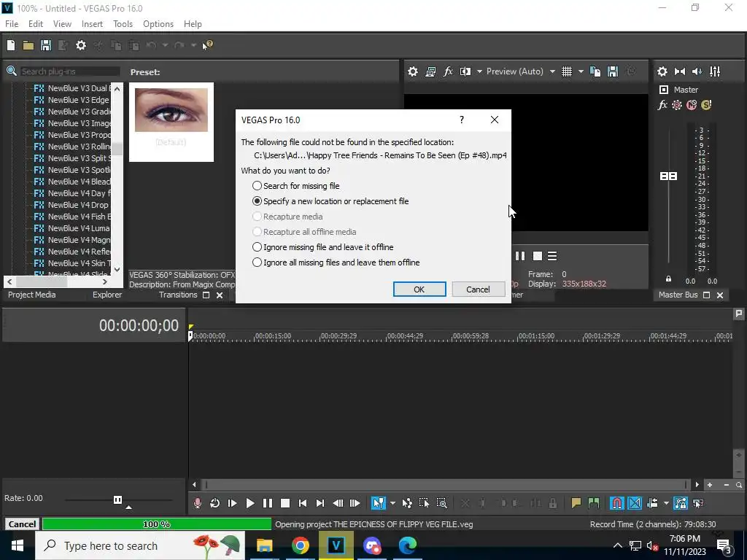
Task: Copy snapshot to clipboard icon in preview
Action: point(595,71)
